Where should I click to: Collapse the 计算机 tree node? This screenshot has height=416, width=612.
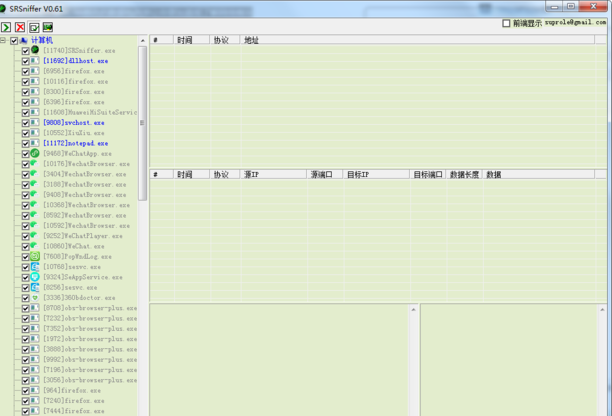tap(3, 40)
